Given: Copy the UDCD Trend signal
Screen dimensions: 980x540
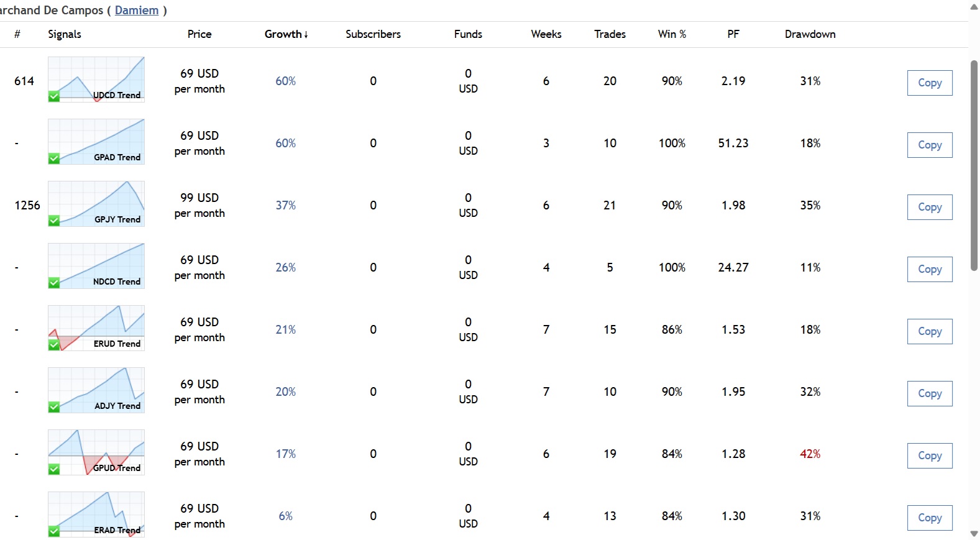Looking at the screenshot, I should tap(930, 83).
